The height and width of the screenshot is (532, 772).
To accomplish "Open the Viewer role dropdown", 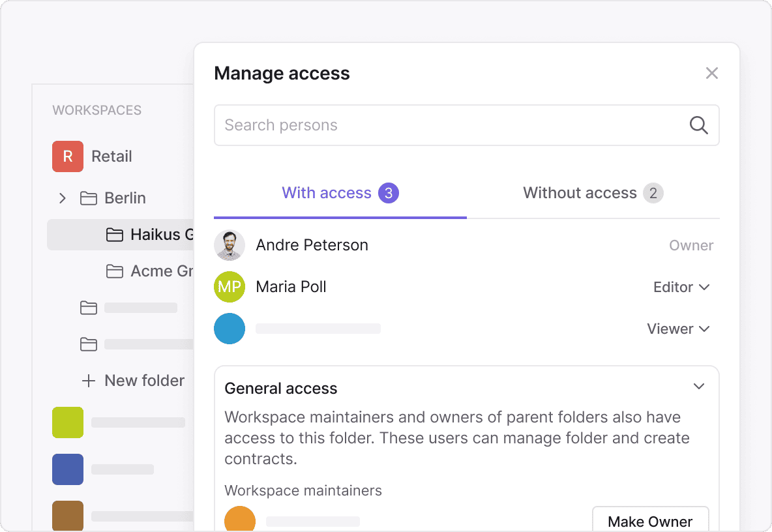I will pyautogui.click(x=678, y=329).
